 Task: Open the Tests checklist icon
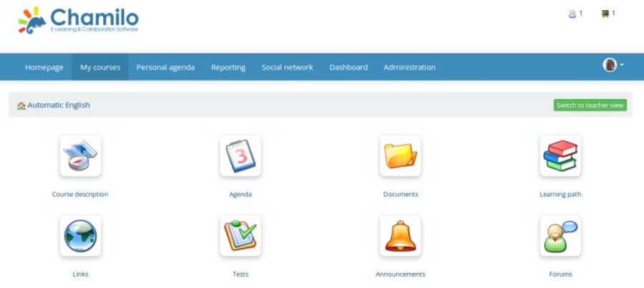point(240,236)
